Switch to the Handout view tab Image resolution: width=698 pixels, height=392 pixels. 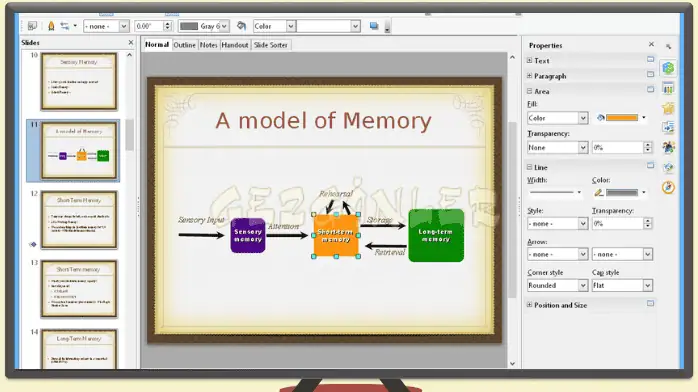click(x=235, y=45)
